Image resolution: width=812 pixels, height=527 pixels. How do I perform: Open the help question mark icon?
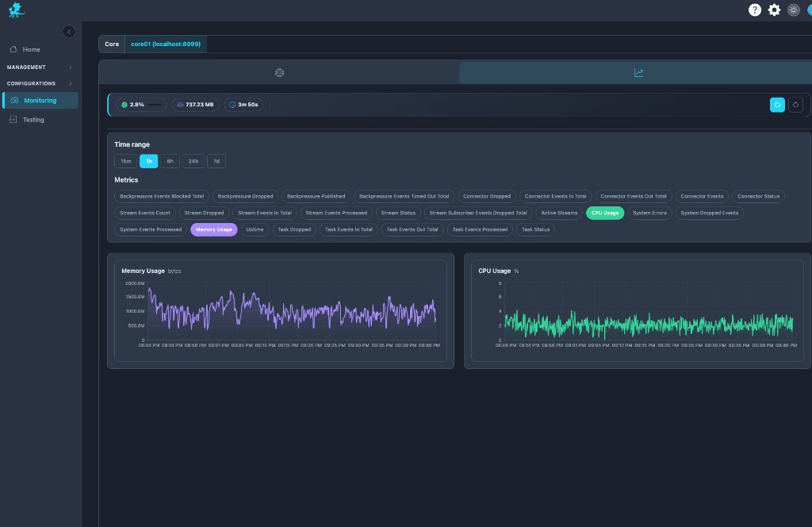pos(755,10)
